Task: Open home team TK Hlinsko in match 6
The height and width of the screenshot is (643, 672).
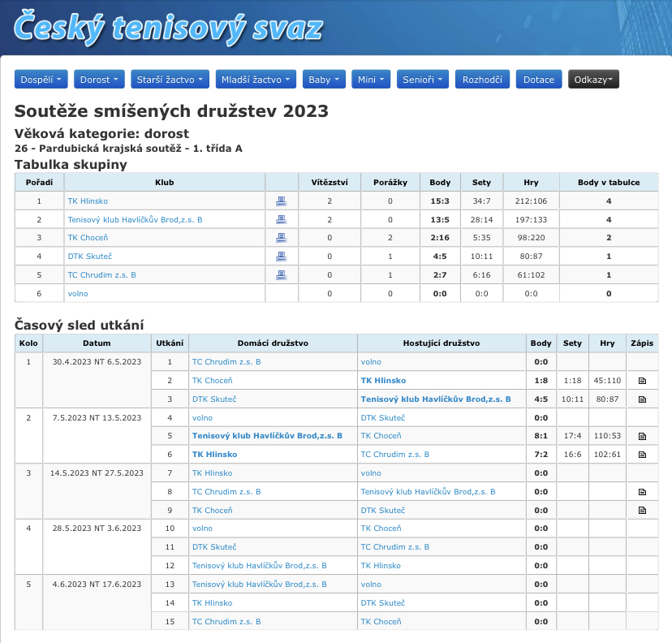Action: point(214,455)
